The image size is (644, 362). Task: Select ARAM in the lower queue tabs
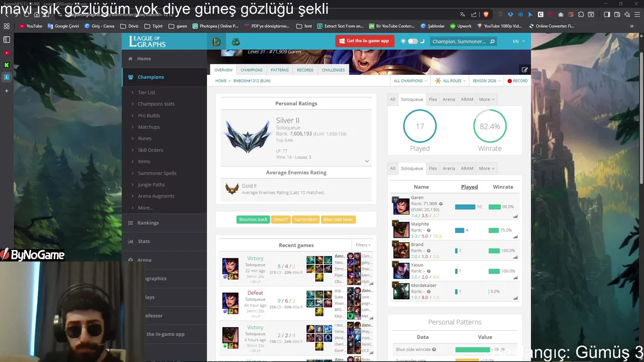(x=467, y=168)
